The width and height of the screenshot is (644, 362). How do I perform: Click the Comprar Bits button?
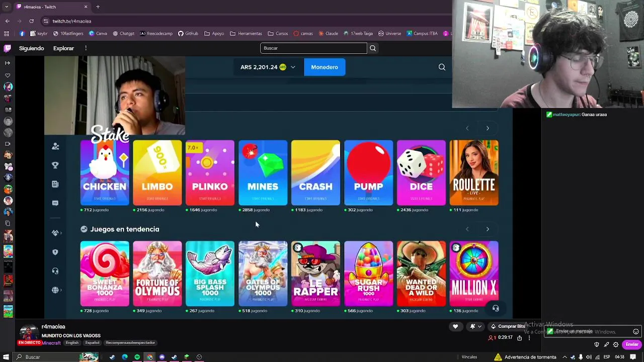pos(508,326)
